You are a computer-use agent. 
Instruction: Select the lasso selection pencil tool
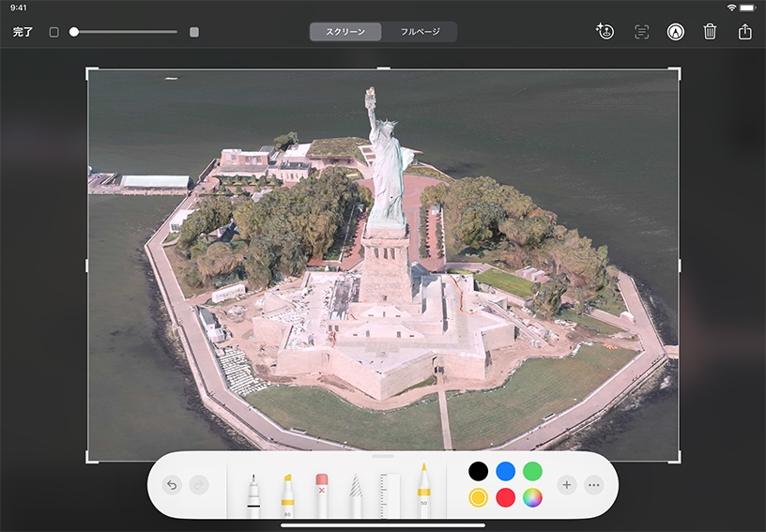click(356, 496)
